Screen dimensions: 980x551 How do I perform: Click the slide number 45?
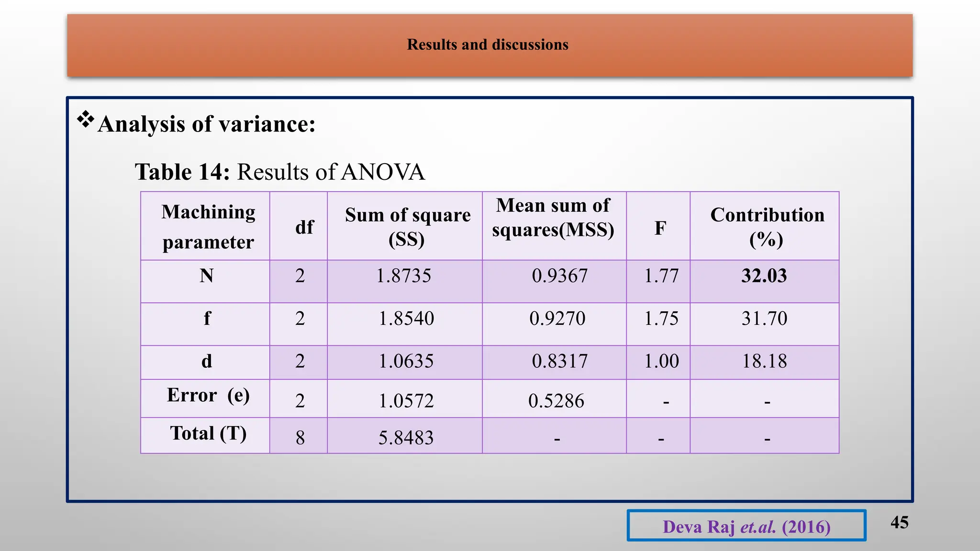click(x=899, y=522)
